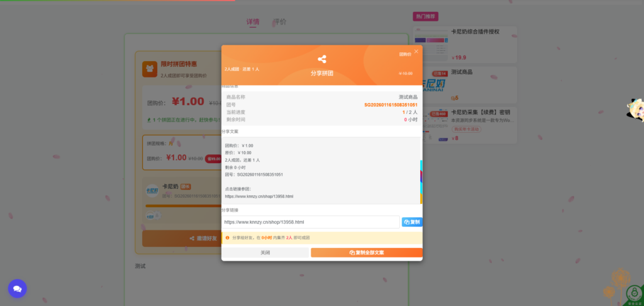This screenshot has height=306, width=644.
Task: Click the anime mascot at right edge
Action: coord(635,110)
